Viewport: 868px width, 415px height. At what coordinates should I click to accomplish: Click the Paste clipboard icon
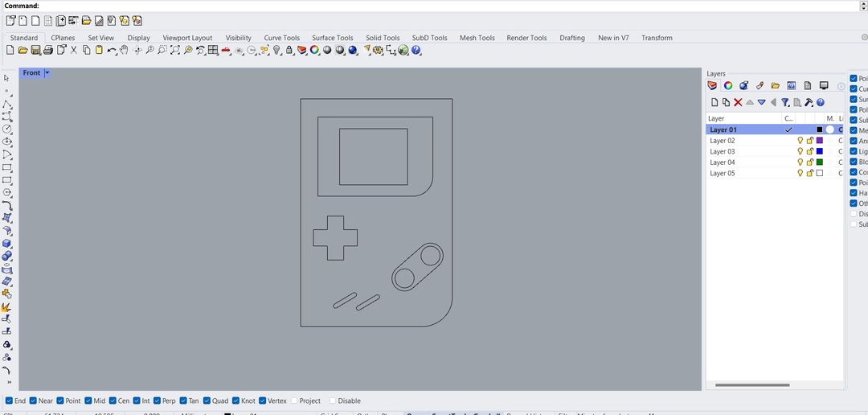[x=99, y=51]
